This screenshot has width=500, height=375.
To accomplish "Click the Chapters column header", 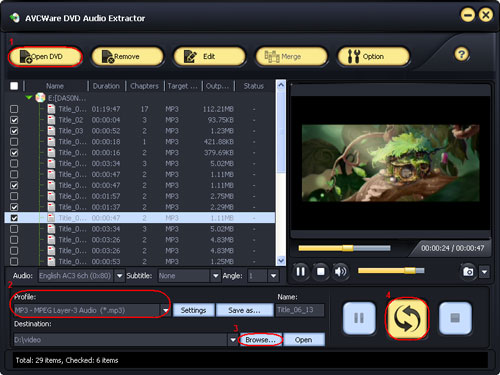I will pos(144,86).
